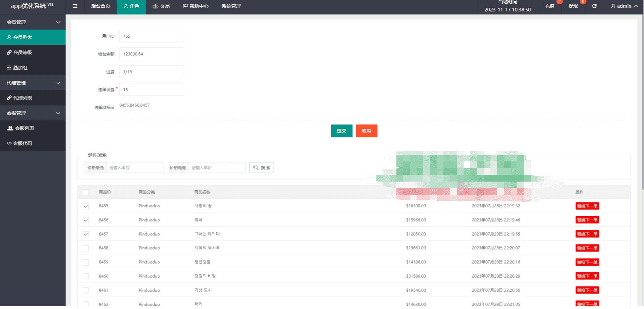The height and width of the screenshot is (309, 644).
Task: Check the checkbox for product 8458
Action: point(86,248)
